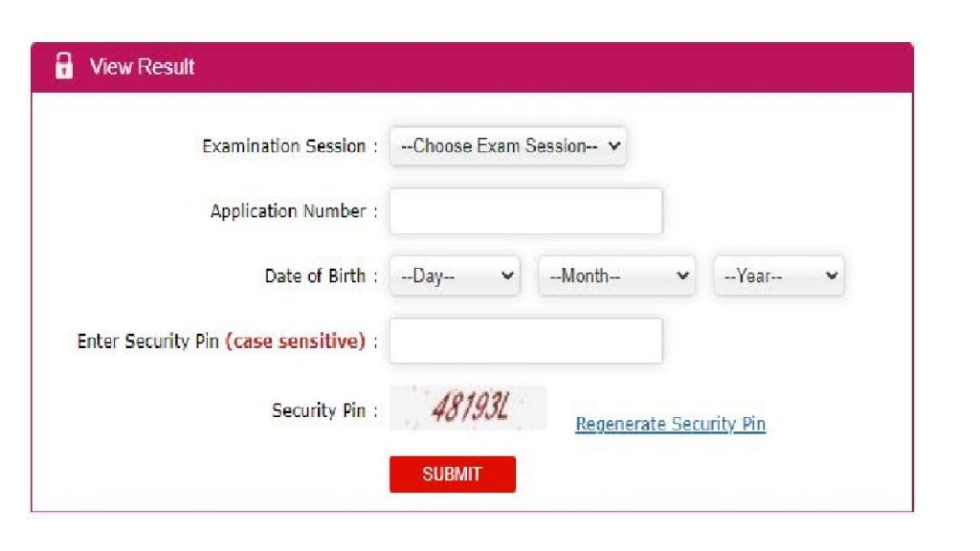980x551 pixels.
Task: Click the Date of Birth label
Action: [x=315, y=275]
